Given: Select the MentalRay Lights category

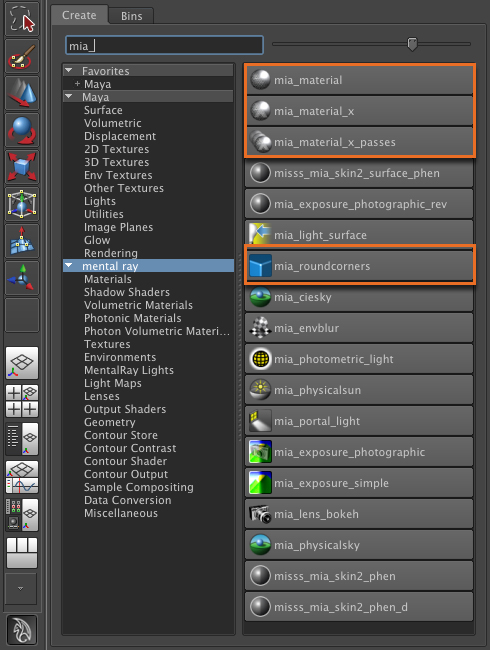Looking at the screenshot, I should coord(129,370).
